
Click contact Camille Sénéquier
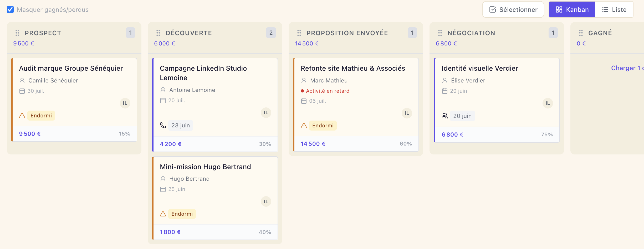(x=53, y=80)
